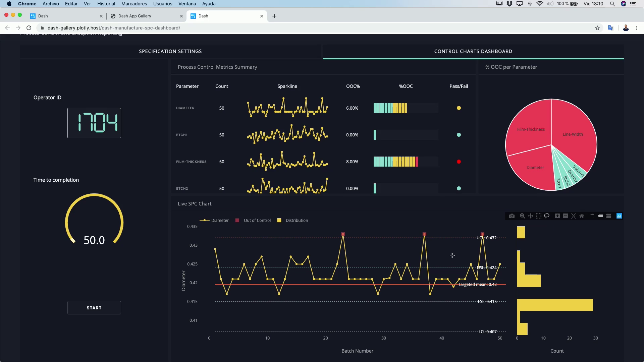Viewport: 644px width, 362px height.
Task: Reset axes with the home icon
Action: (x=582, y=216)
